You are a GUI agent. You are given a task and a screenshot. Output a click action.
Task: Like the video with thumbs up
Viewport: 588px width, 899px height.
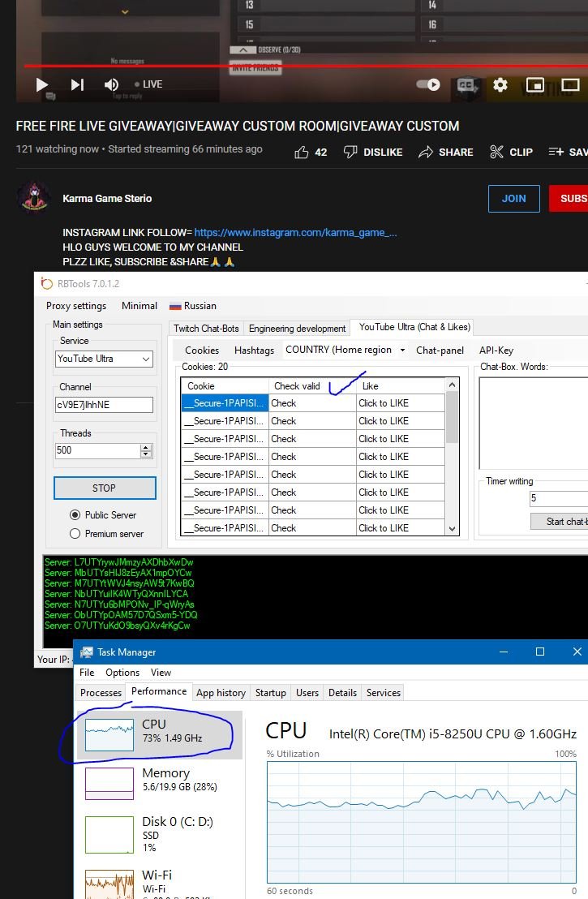coord(302,152)
